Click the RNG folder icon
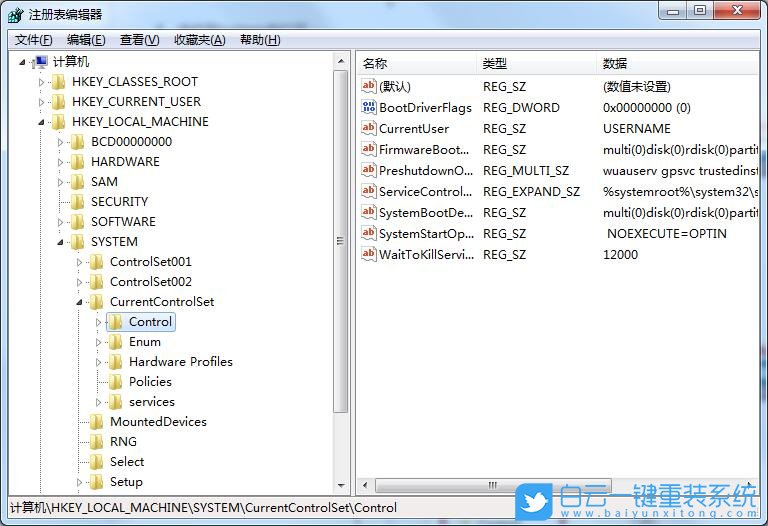 click(x=96, y=442)
